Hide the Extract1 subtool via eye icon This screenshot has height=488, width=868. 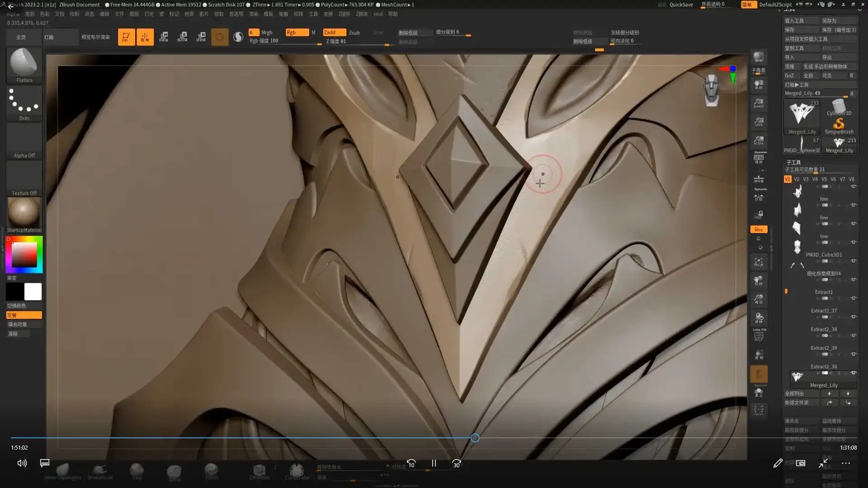(854, 298)
